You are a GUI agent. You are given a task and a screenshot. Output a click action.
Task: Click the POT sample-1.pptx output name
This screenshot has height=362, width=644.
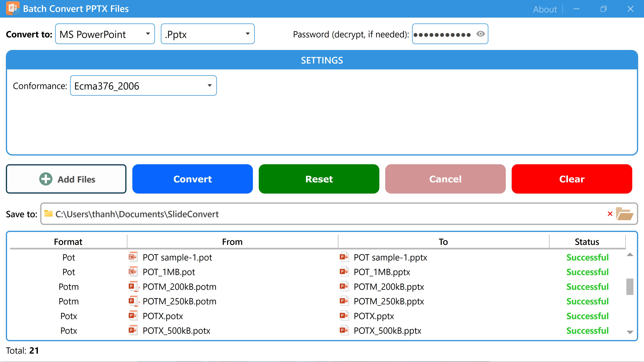[390, 257]
